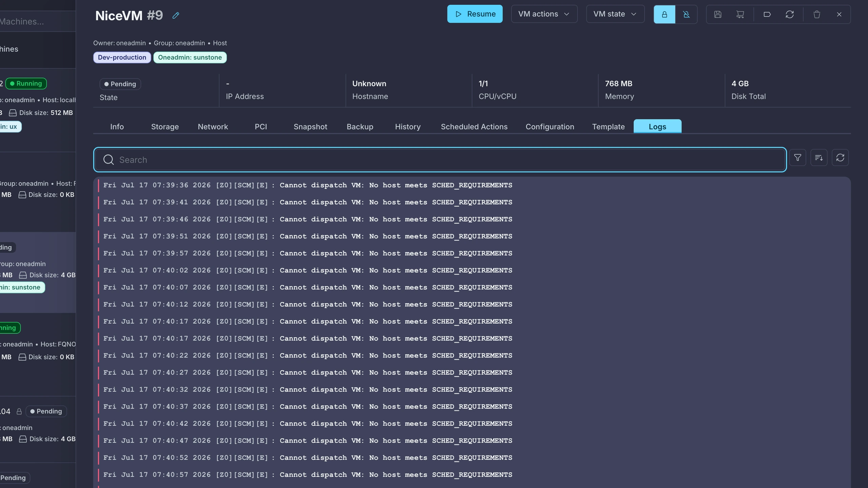Close the VM detail panel
This screenshot has height=488, width=868.
839,14
